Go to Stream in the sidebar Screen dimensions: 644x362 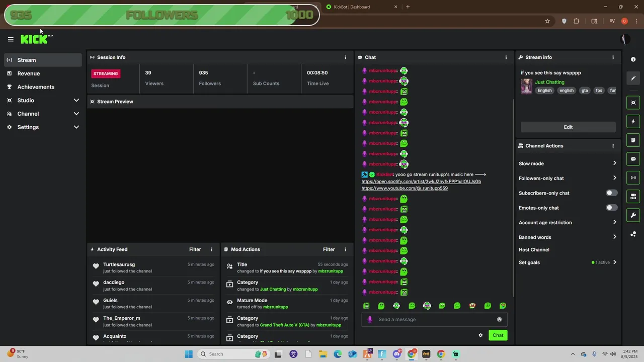(43, 60)
